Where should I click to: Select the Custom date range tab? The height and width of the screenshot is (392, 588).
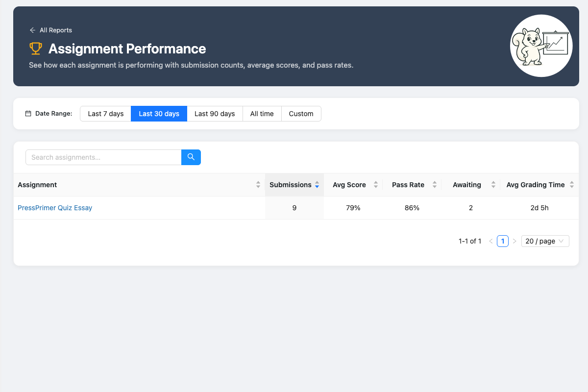(301, 113)
